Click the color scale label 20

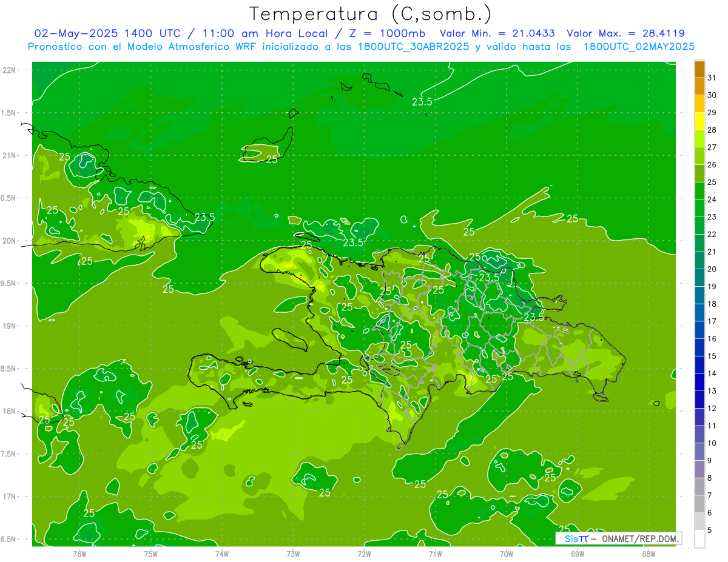tap(712, 269)
